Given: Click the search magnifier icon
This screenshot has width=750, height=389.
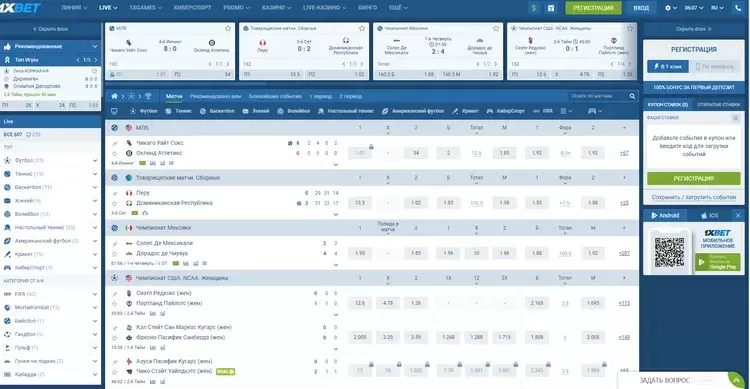Looking at the screenshot, I should [632, 96].
